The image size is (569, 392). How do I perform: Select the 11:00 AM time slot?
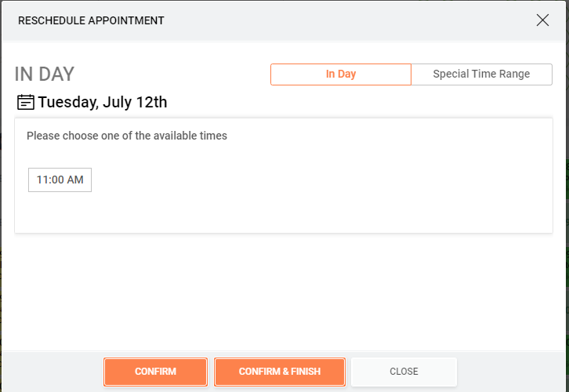click(60, 180)
